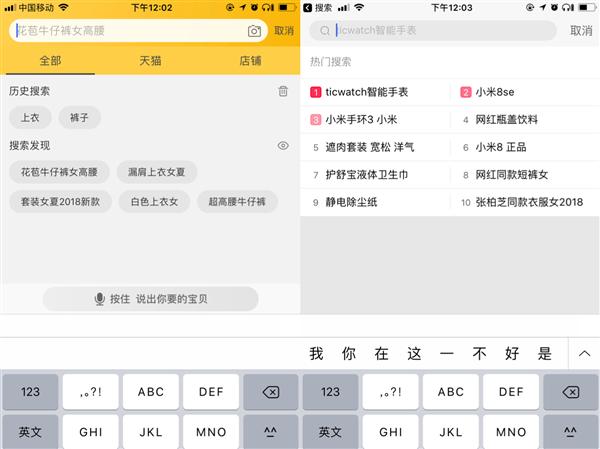Switch to the 天猫 tab

[x=150, y=61]
